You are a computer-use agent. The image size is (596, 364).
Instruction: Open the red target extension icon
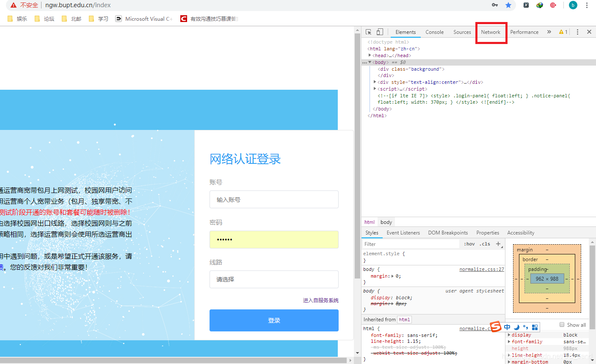[553, 5]
